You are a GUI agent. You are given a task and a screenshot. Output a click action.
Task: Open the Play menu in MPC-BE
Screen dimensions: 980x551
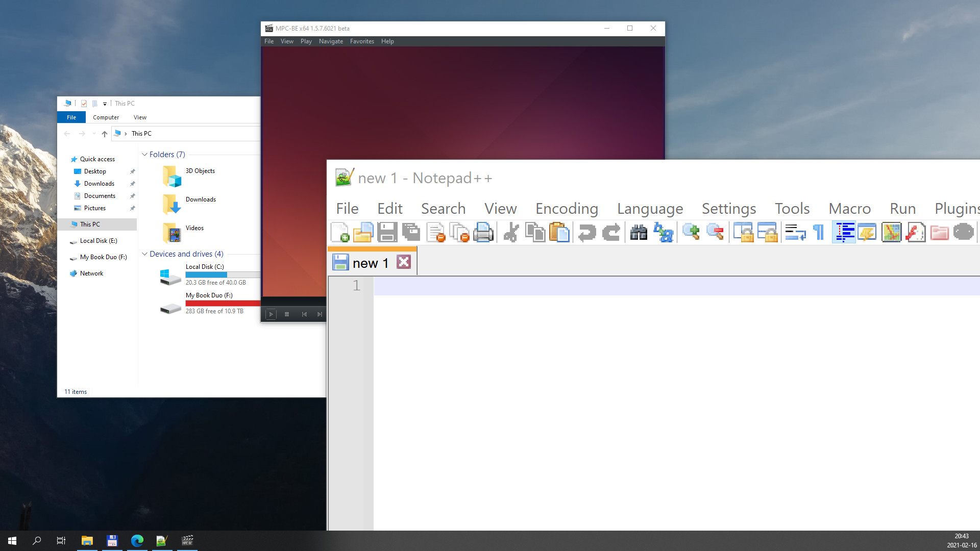pyautogui.click(x=306, y=41)
